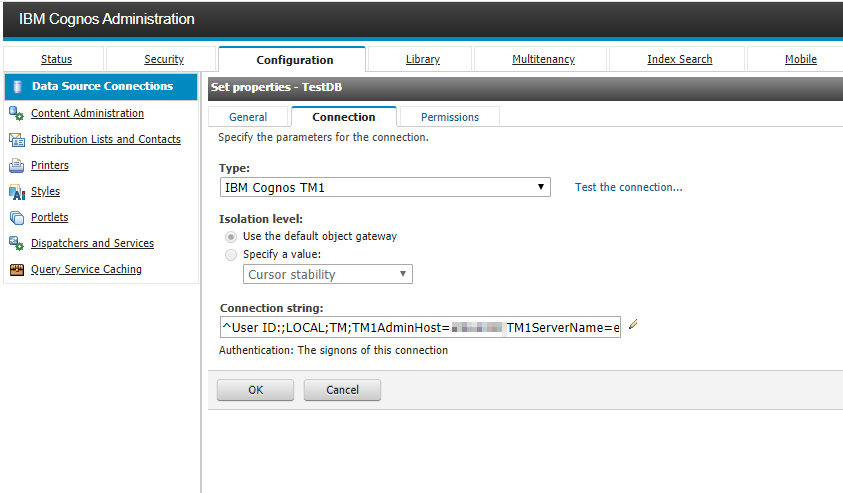Click the Portlets icon in sidebar

click(x=17, y=218)
